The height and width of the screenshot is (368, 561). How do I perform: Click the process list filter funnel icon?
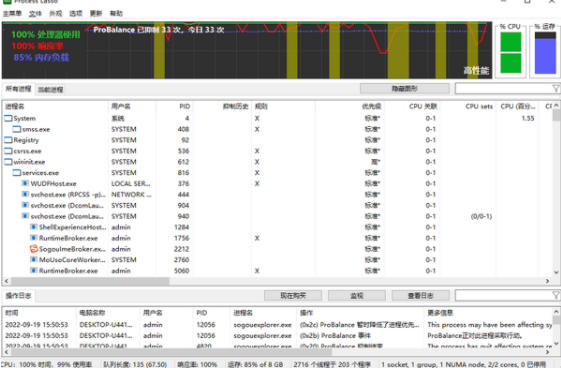tap(556, 89)
